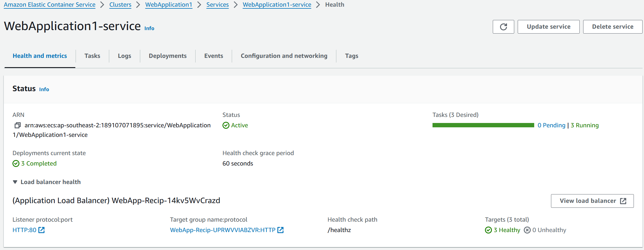The height and width of the screenshot is (250, 644).
Task: Open View load balancer button
Action: click(592, 201)
